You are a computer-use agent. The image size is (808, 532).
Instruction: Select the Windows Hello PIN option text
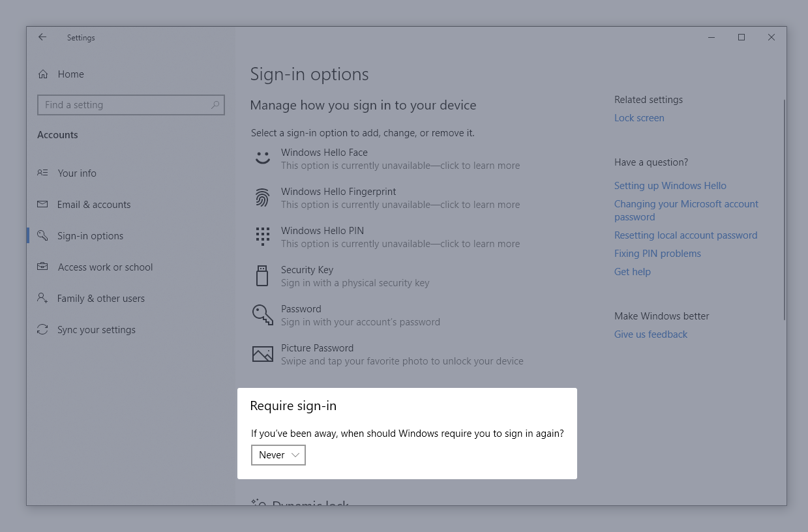322,231
